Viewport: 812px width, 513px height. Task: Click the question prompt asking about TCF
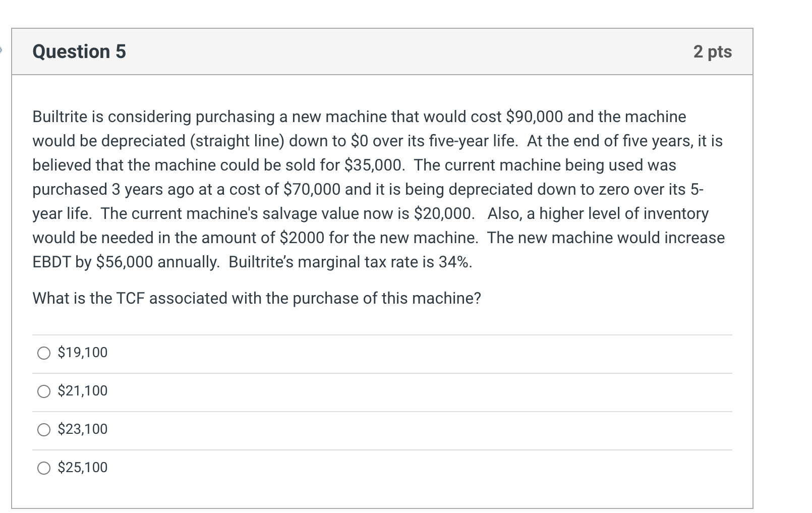coord(257,298)
